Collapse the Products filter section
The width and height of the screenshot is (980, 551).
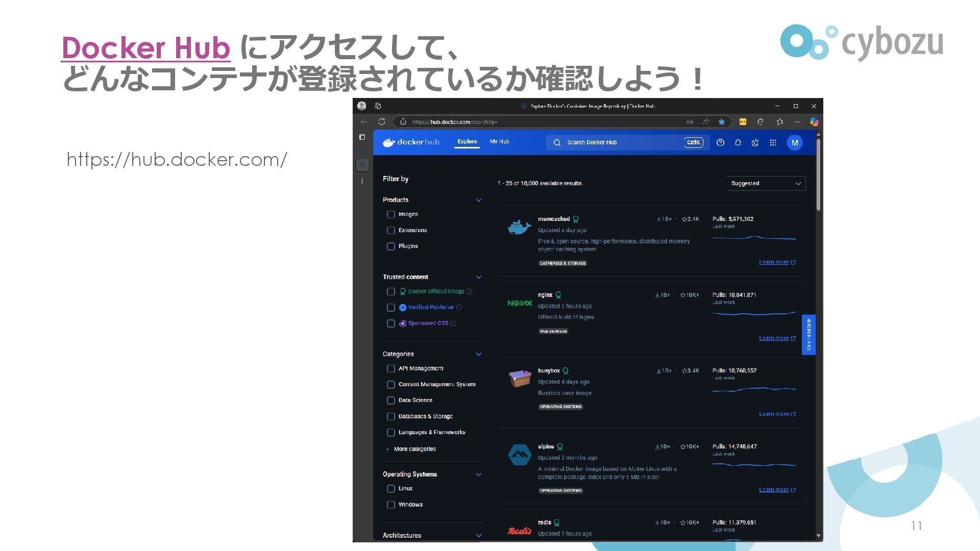(x=479, y=200)
